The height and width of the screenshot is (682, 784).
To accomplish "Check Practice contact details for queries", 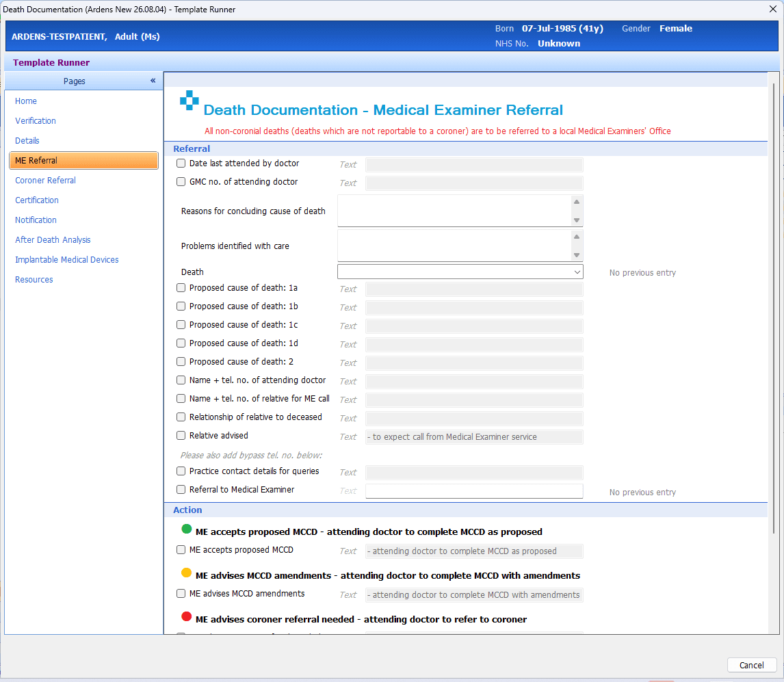I will click(181, 471).
